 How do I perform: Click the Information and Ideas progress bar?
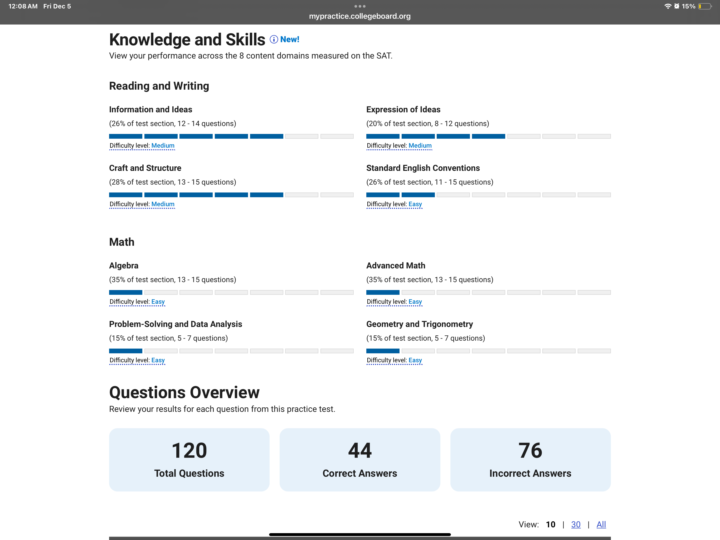231,136
